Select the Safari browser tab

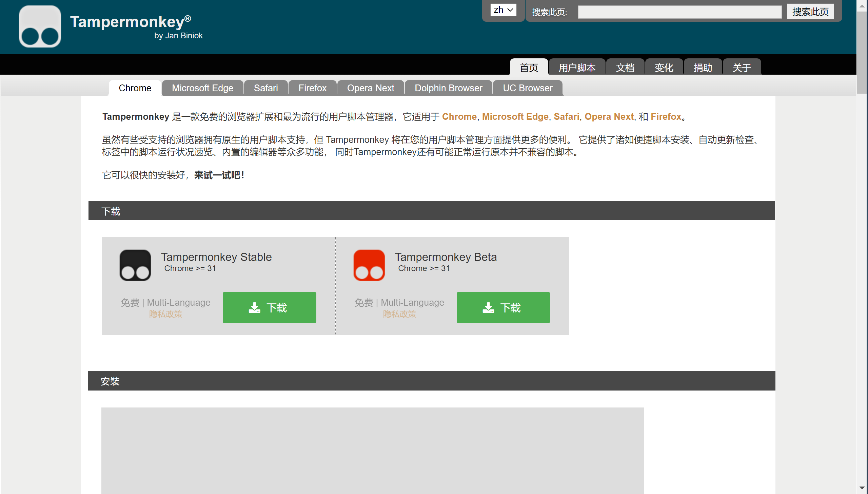click(266, 88)
